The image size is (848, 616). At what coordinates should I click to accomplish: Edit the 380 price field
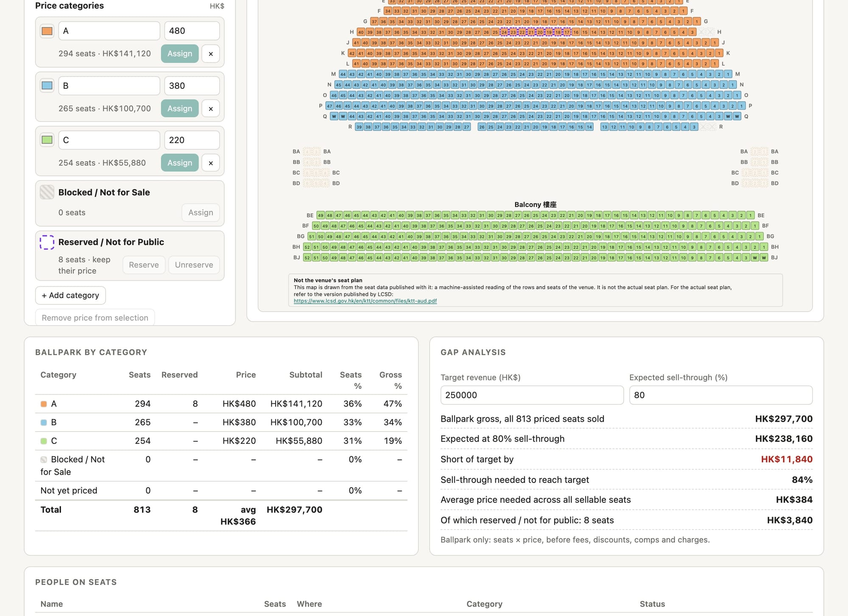192,86
